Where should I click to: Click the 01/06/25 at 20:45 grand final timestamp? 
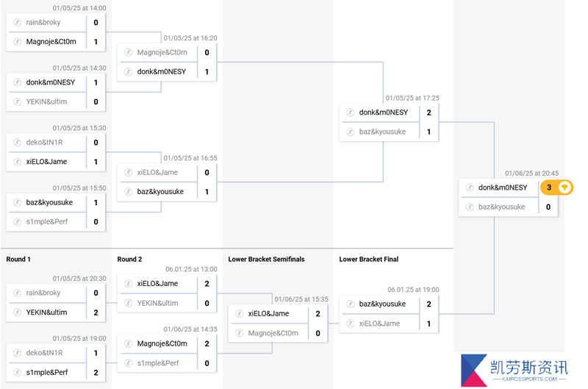(x=531, y=174)
